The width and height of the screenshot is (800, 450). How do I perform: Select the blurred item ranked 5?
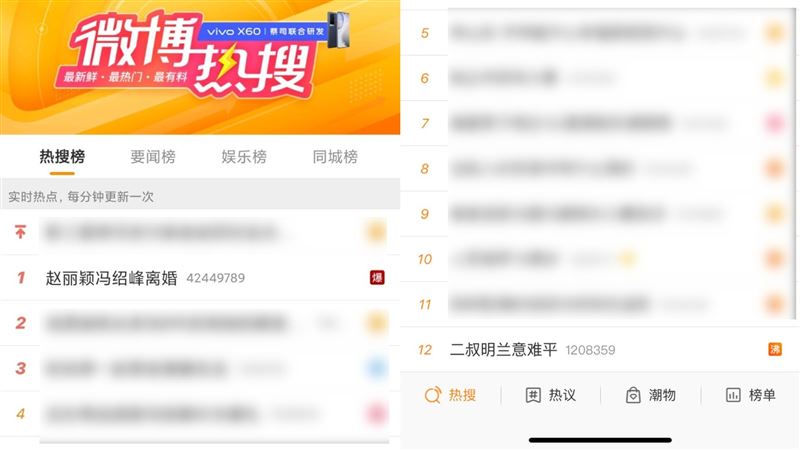pyautogui.click(x=600, y=33)
